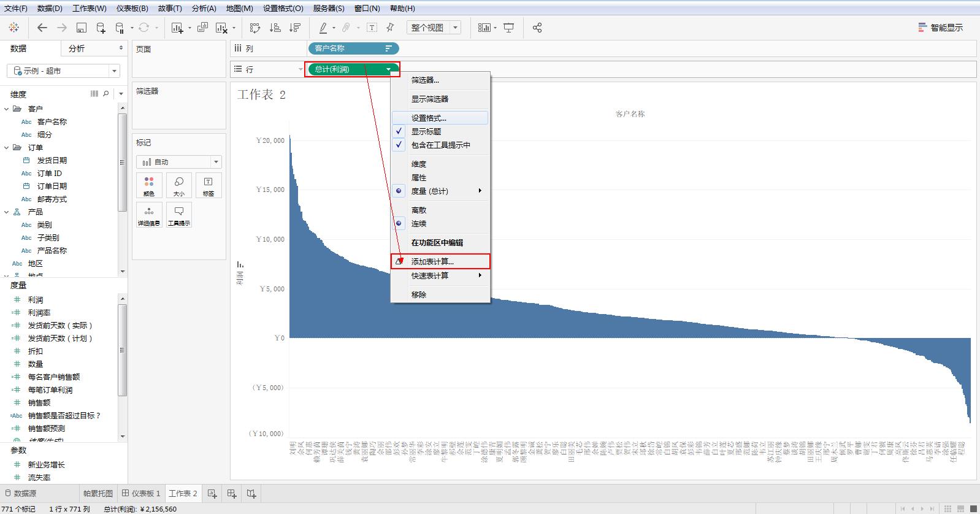Click the 颜色 color mark card
Image resolution: width=980 pixels, height=514 pixels.
point(149,185)
